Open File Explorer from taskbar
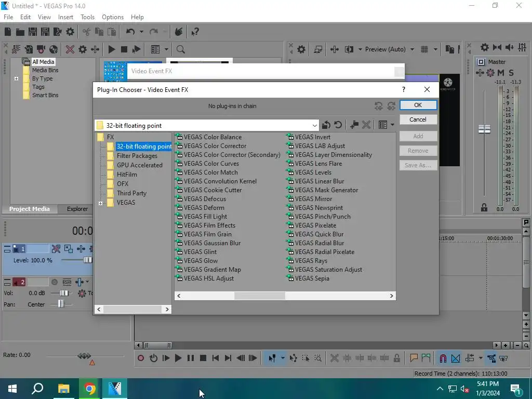The image size is (532, 399). click(63, 389)
